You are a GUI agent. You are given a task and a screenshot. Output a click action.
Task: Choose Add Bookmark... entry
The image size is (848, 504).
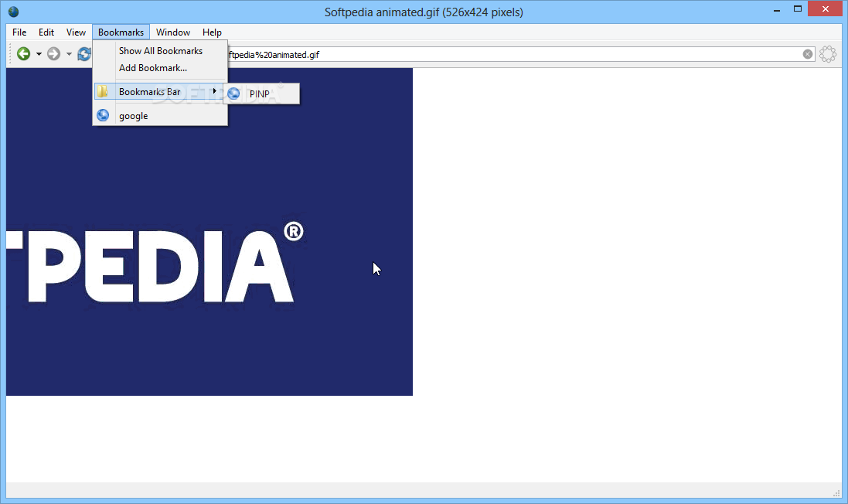(160, 68)
